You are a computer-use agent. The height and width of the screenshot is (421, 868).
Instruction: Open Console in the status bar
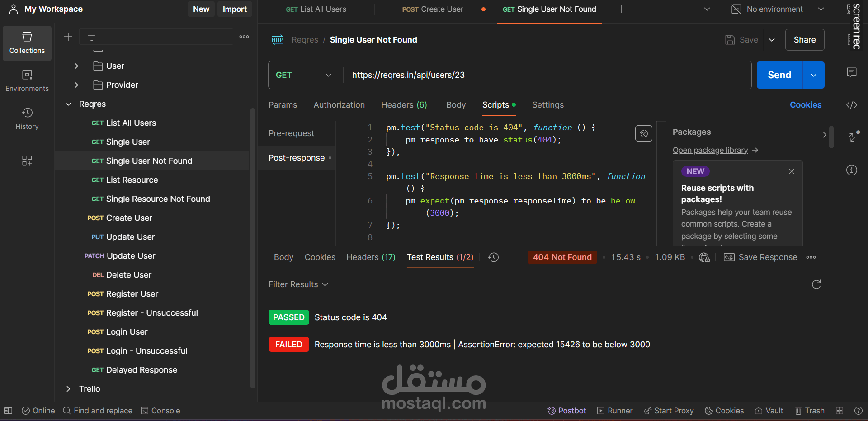(160, 411)
